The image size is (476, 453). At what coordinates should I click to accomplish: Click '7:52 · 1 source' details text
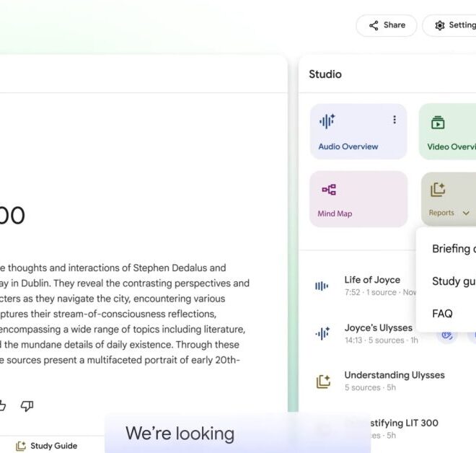tap(371, 292)
